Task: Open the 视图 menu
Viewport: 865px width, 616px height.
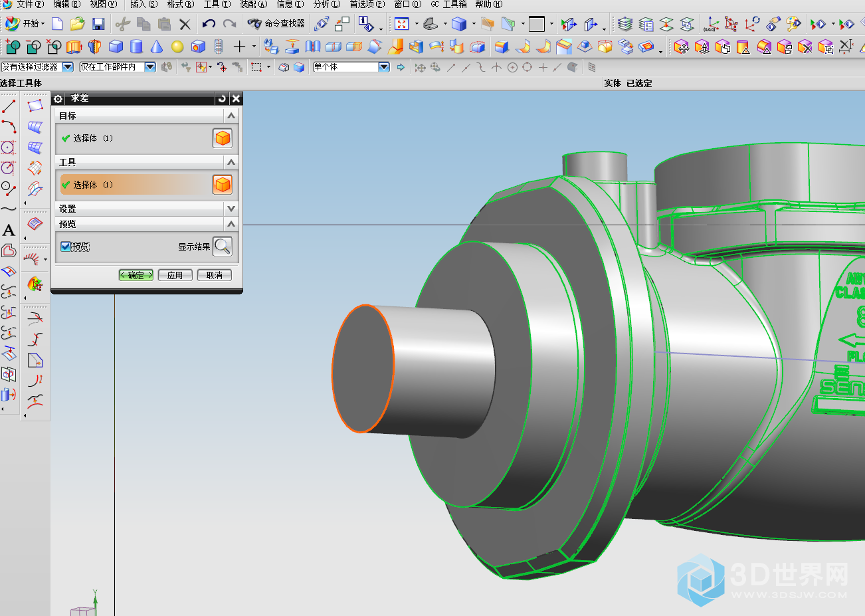Action: pos(103,4)
